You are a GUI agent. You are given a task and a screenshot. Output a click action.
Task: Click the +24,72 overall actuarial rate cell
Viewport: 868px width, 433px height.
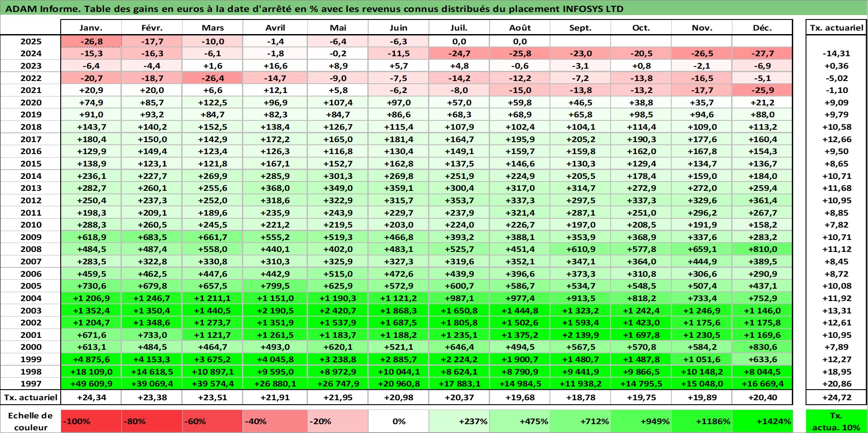(836, 397)
